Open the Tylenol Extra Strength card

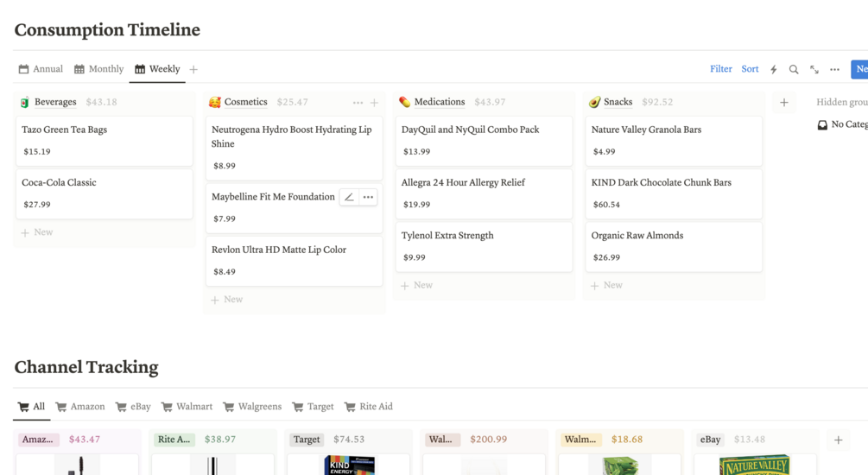(x=484, y=246)
